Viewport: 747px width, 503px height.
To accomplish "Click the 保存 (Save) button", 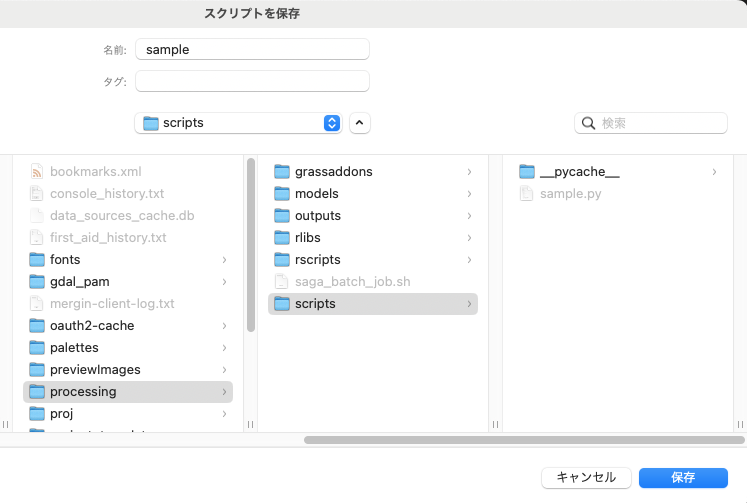I will click(683, 477).
